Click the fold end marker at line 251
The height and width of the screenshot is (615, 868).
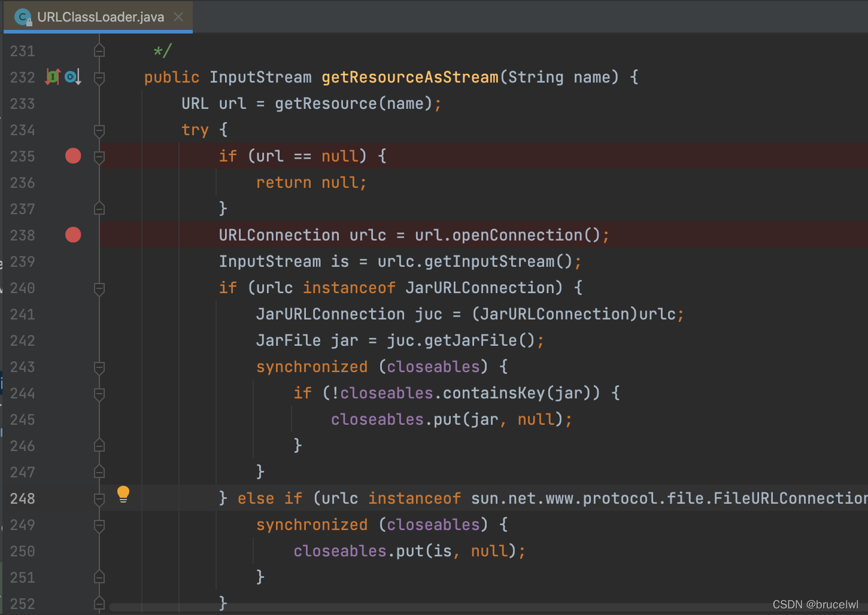coord(99,577)
